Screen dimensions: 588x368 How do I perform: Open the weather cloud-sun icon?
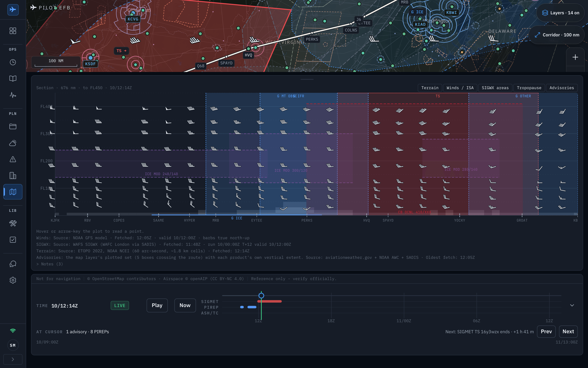(x=13, y=143)
